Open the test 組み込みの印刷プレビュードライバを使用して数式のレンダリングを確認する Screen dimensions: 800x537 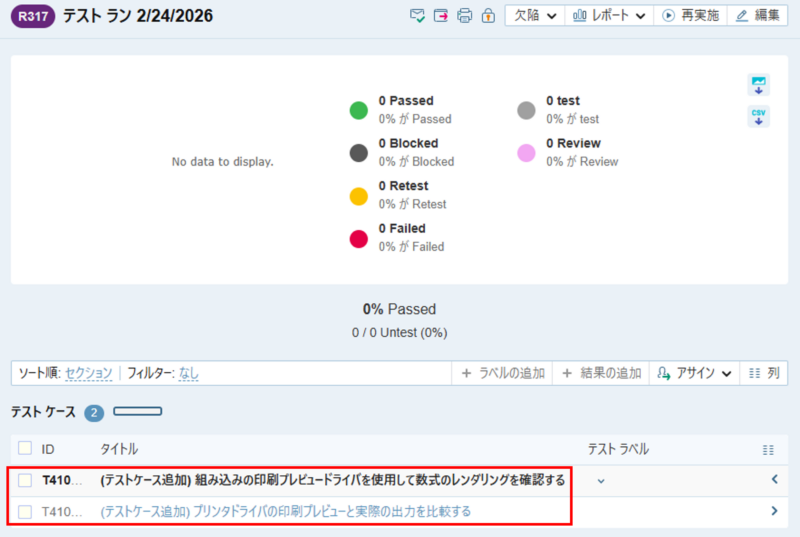pyautogui.click(x=333, y=480)
